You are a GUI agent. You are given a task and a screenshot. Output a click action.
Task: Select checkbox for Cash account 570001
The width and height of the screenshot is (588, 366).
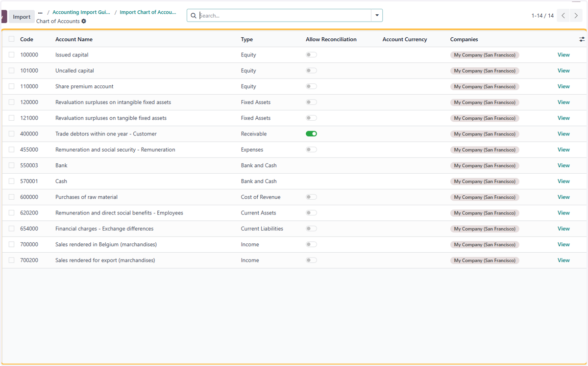[x=11, y=181]
